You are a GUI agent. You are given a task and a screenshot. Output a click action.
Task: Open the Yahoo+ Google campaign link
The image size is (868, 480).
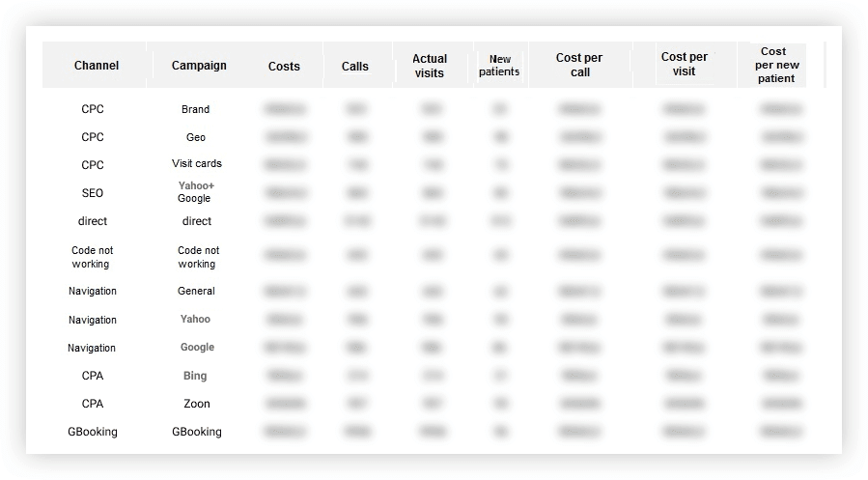195,191
